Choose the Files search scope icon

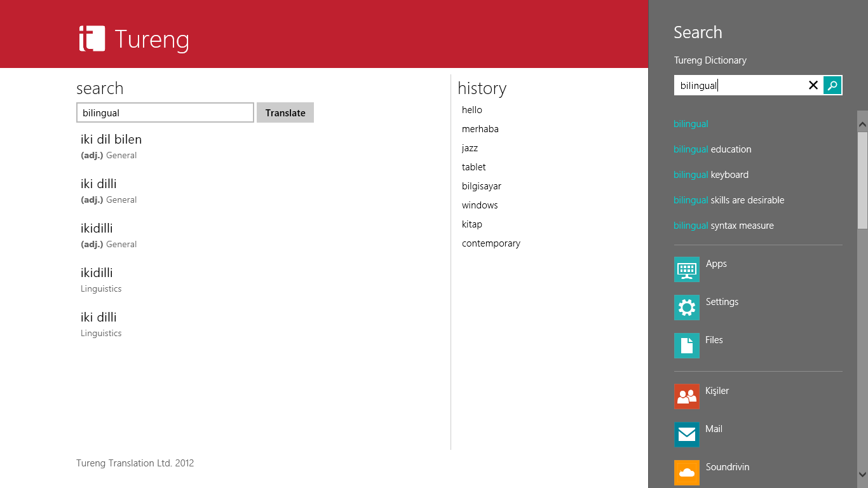point(686,346)
